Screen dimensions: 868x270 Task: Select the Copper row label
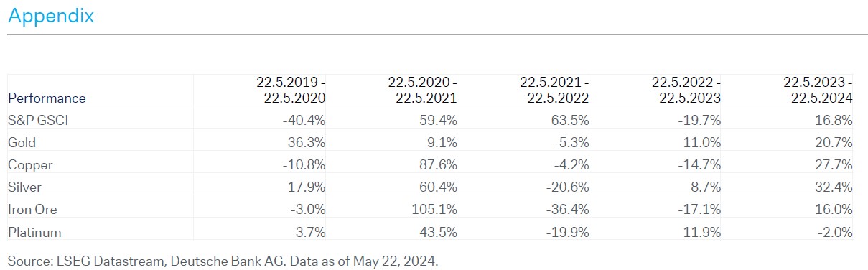tap(30, 164)
